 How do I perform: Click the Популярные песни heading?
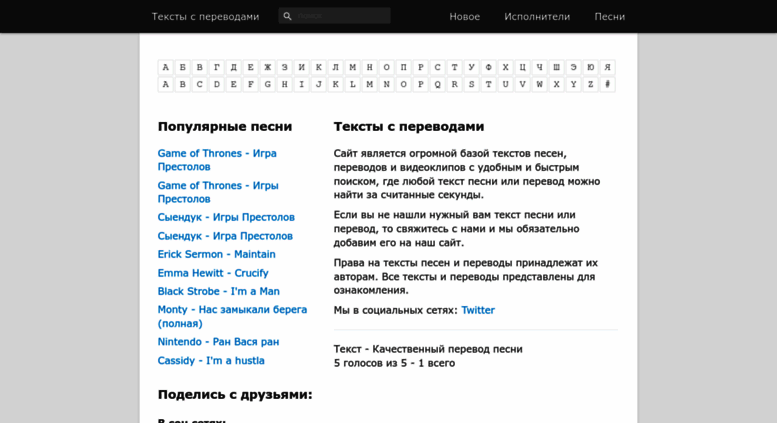pyautogui.click(x=225, y=127)
